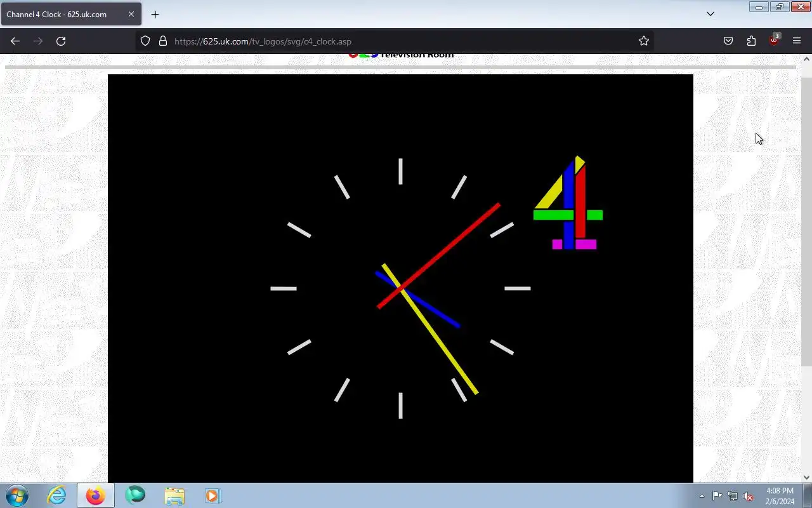Restore down the Firefox window
This screenshot has height=508, width=812.
click(779, 6)
